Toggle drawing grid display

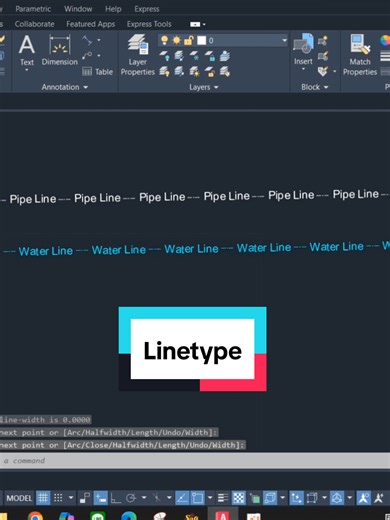click(x=43, y=498)
